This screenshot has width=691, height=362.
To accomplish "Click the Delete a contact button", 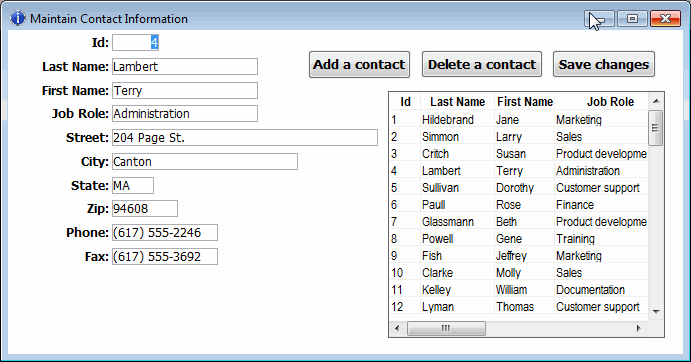I will tap(482, 64).
